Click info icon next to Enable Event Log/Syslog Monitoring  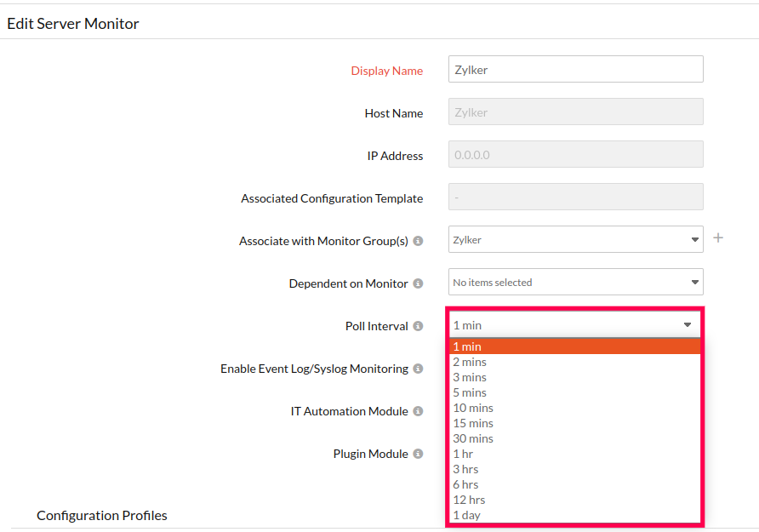(419, 369)
